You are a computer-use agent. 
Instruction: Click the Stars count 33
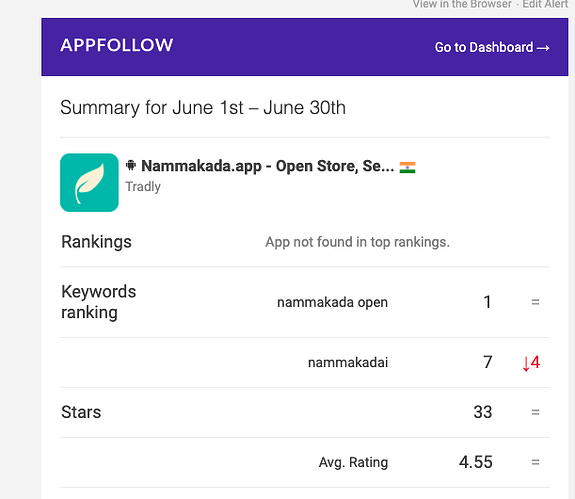[x=483, y=412]
